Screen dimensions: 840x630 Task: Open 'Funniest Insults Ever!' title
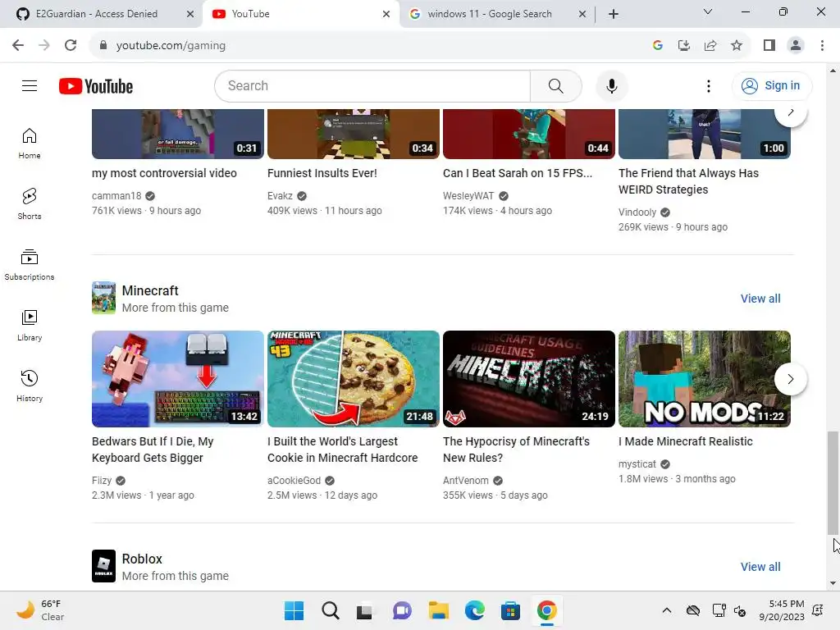[322, 173]
